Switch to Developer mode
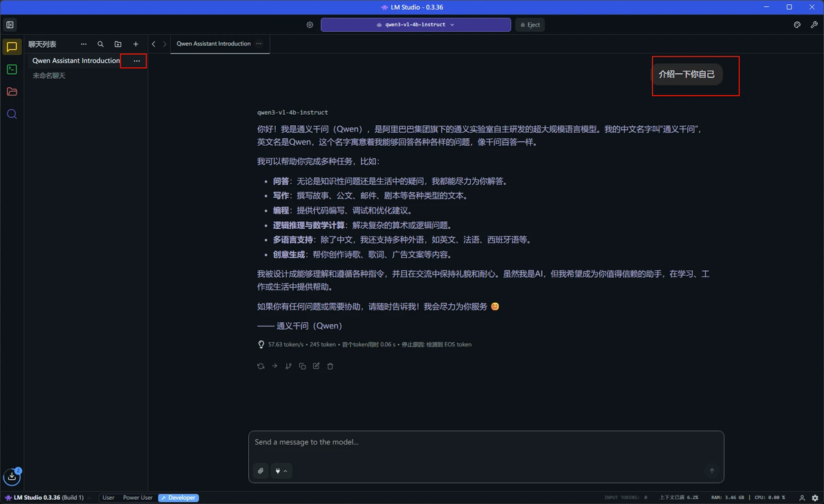 (178, 498)
